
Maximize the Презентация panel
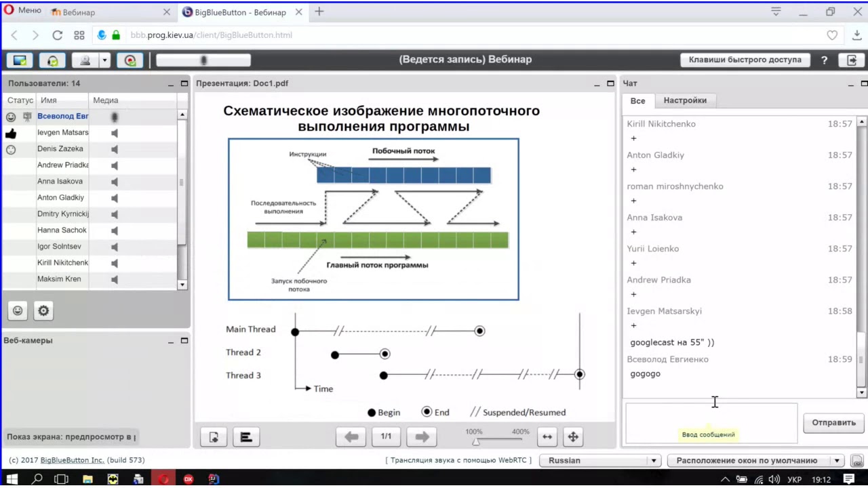pyautogui.click(x=610, y=84)
